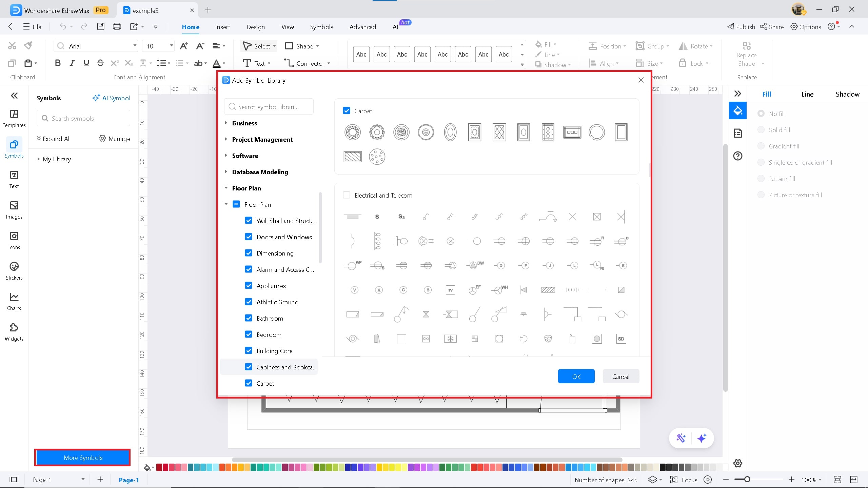The height and width of the screenshot is (488, 868).
Task: Open the font name dropdown
Action: (x=135, y=46)
